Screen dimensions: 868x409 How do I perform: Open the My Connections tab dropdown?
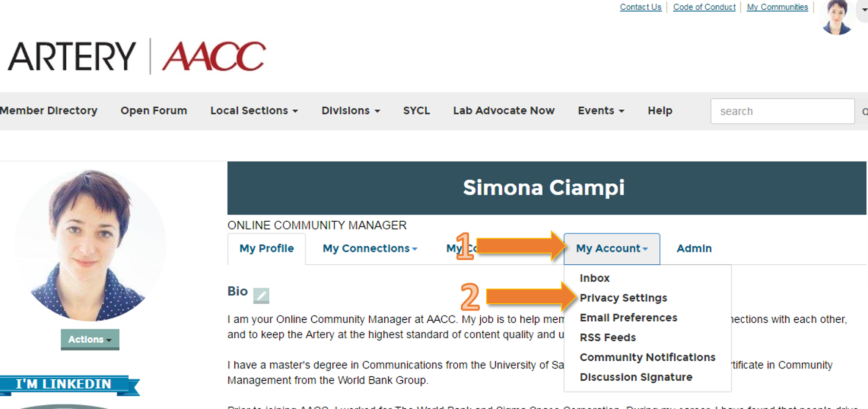pyautogui.click(x=370, y=249)
